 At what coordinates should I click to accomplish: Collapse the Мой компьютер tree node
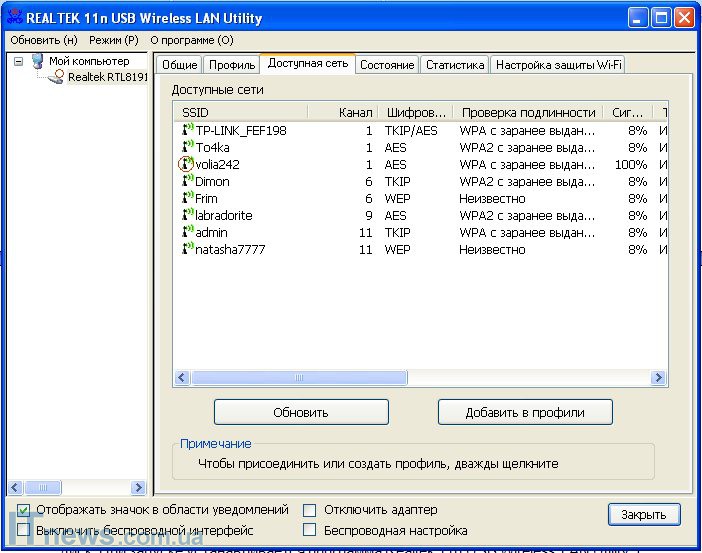point(18,61)
